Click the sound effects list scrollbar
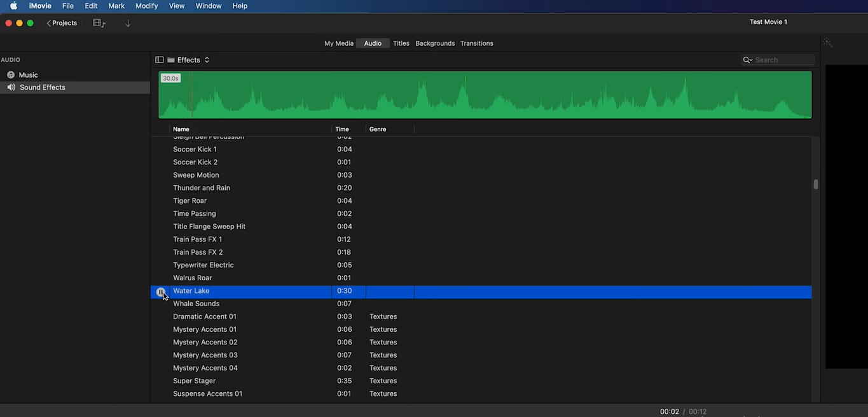This screenshot has width=868, height=417. 816,184
